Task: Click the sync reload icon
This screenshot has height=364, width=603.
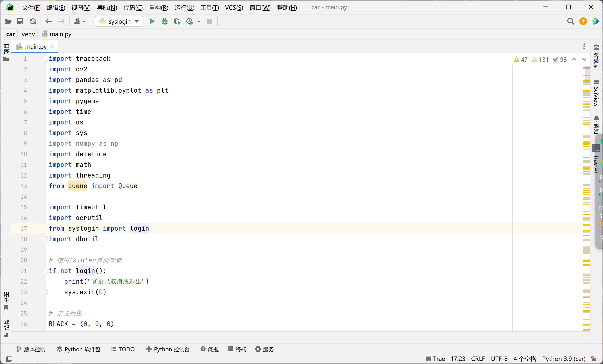Action: coord(33,21)
